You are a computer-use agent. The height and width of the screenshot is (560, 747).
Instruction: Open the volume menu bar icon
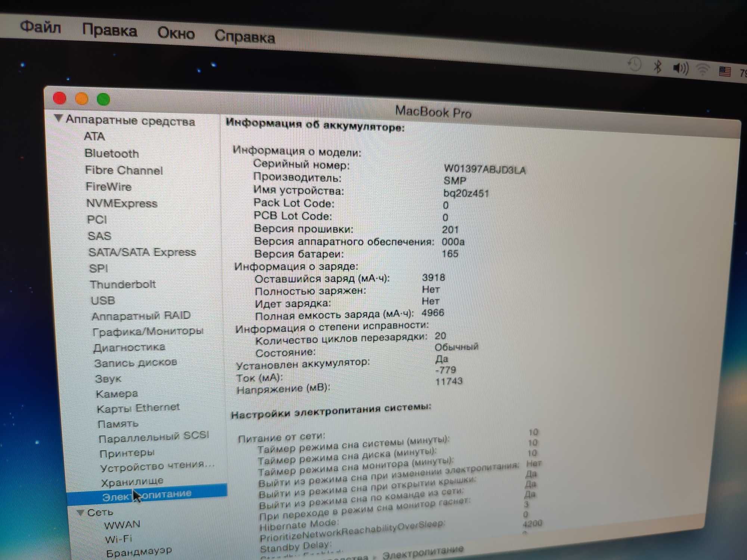(x=681, y=68)
